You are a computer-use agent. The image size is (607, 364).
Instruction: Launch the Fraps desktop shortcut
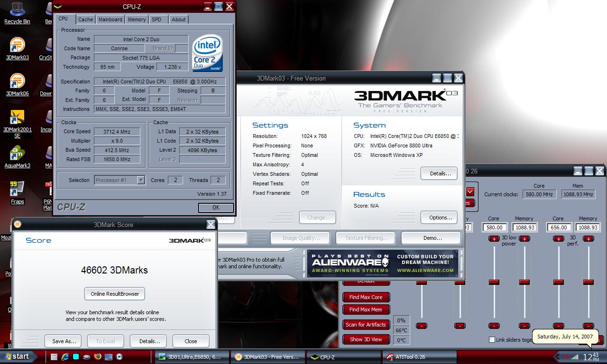[x=17, y=193]
